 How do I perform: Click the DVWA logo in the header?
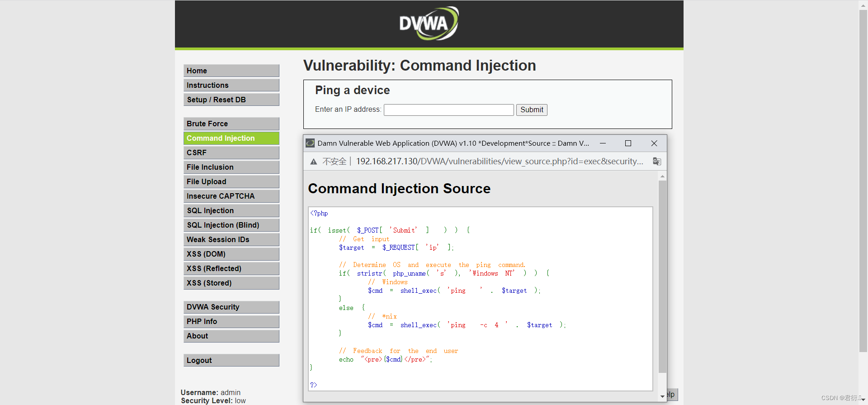point(429,23)
